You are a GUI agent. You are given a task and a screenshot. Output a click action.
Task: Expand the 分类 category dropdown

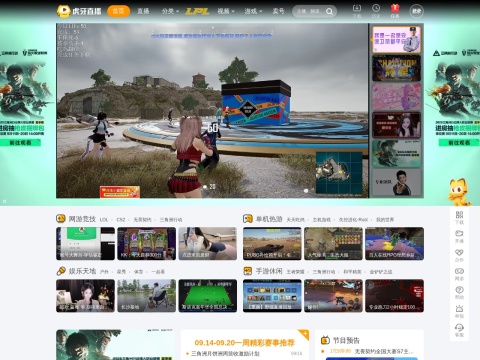click(x=170, y=11)
